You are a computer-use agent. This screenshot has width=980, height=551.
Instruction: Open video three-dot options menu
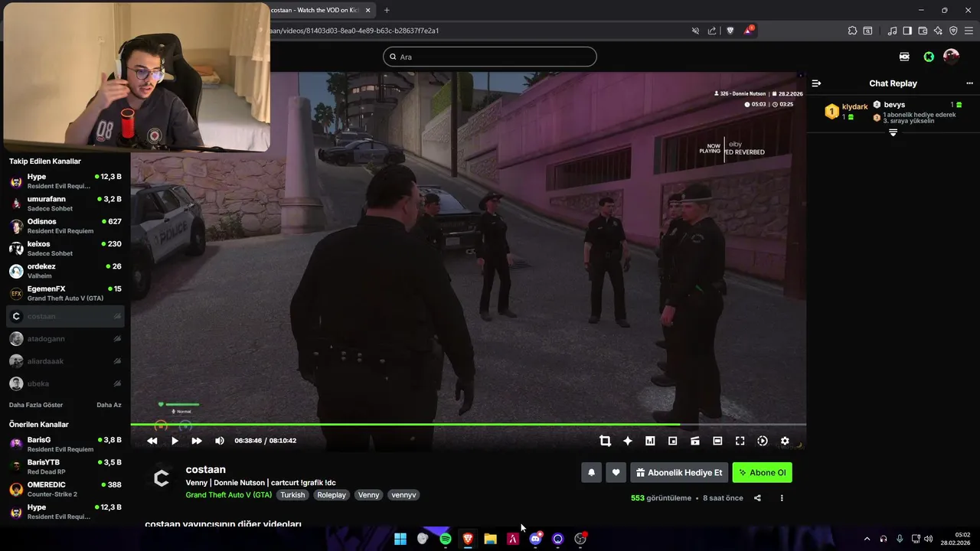click(782, 498)
